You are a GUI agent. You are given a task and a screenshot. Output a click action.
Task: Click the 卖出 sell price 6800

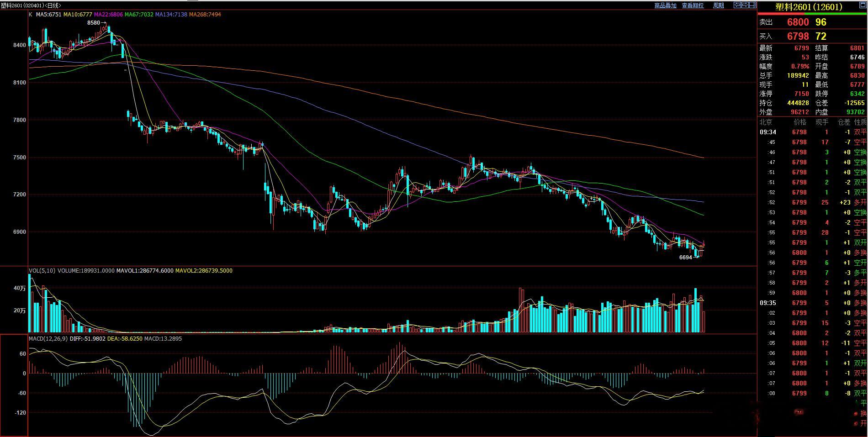point(798,22)
